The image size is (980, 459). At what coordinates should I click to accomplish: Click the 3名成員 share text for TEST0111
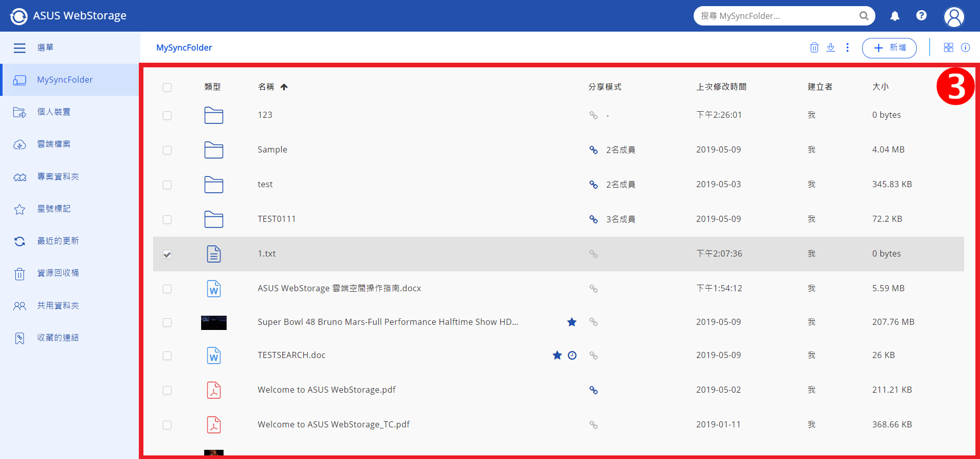tap(621, 219)
